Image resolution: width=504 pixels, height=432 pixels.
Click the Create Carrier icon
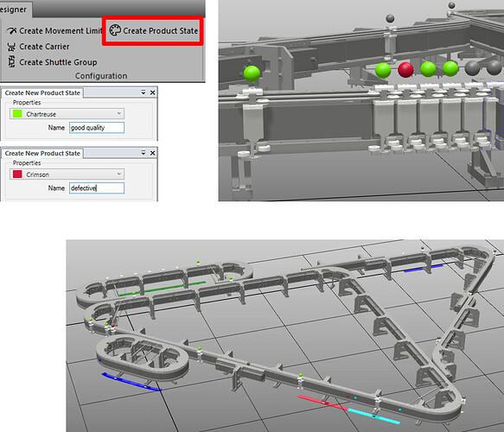click(11, 47)
